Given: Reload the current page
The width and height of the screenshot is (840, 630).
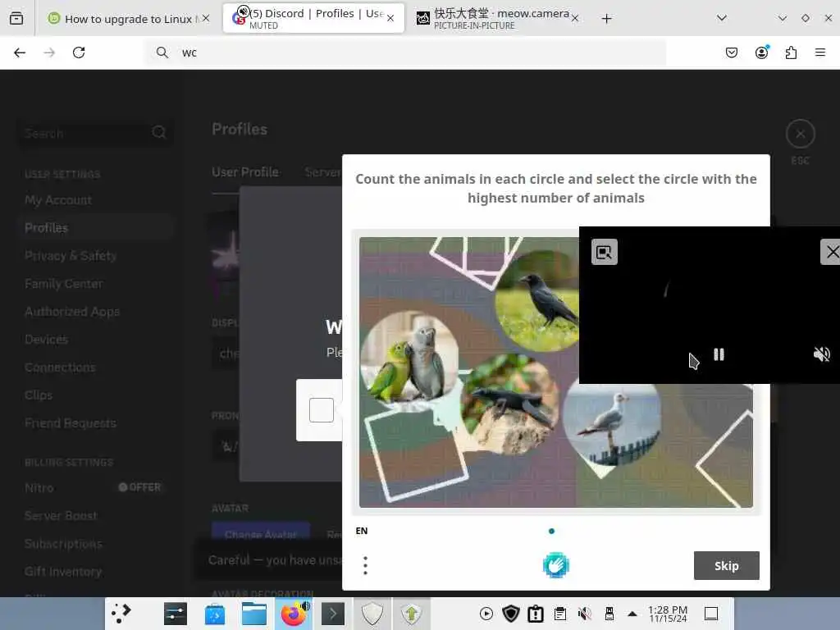Looking at the screenshot, I should [x=79, y=52].
